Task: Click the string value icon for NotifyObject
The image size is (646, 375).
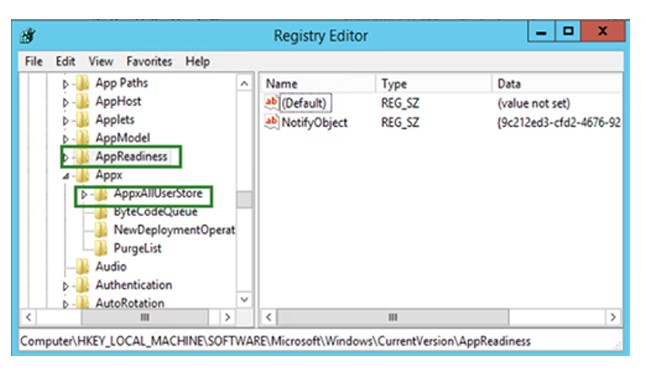Action: point(272,122)
